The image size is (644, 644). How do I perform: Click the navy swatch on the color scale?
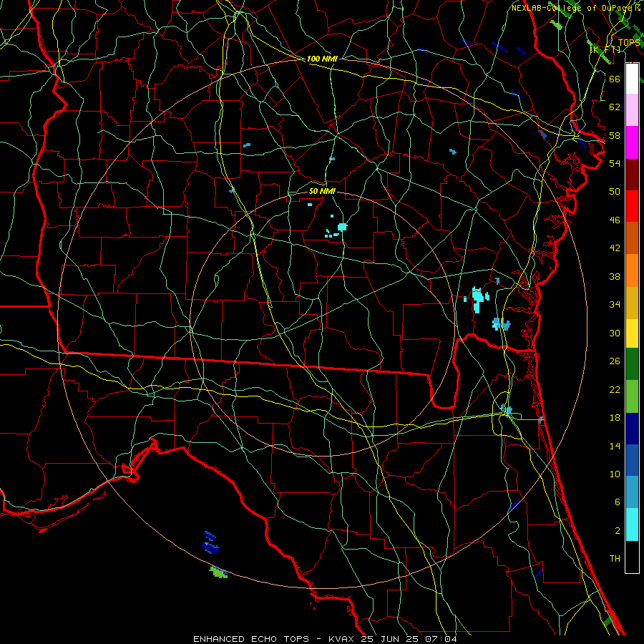click(632, 429)
